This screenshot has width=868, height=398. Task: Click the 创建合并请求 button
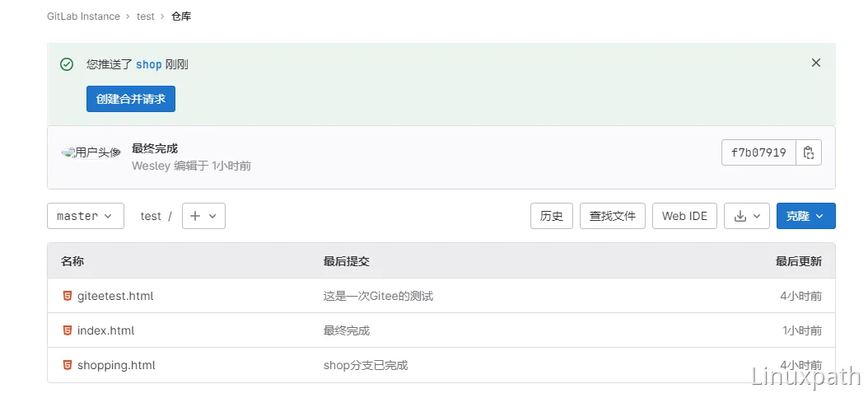click(131, 99)
